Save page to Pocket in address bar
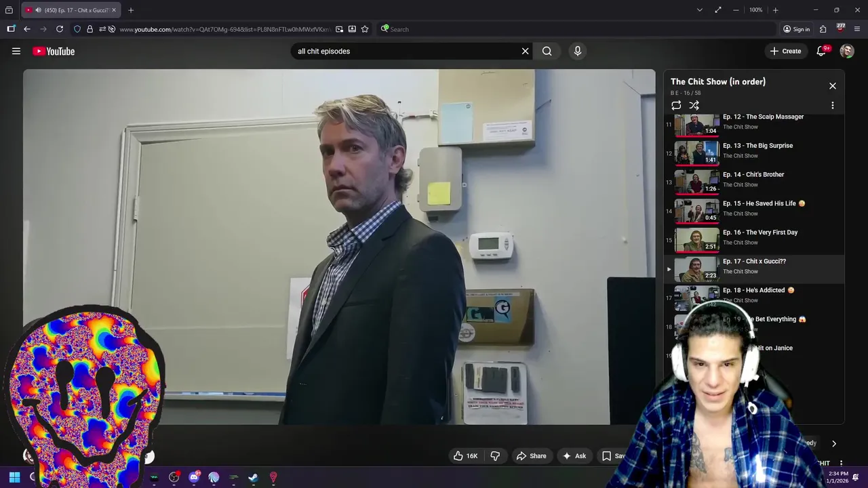Screen dimensions: 868x488 tap(352, 29)
